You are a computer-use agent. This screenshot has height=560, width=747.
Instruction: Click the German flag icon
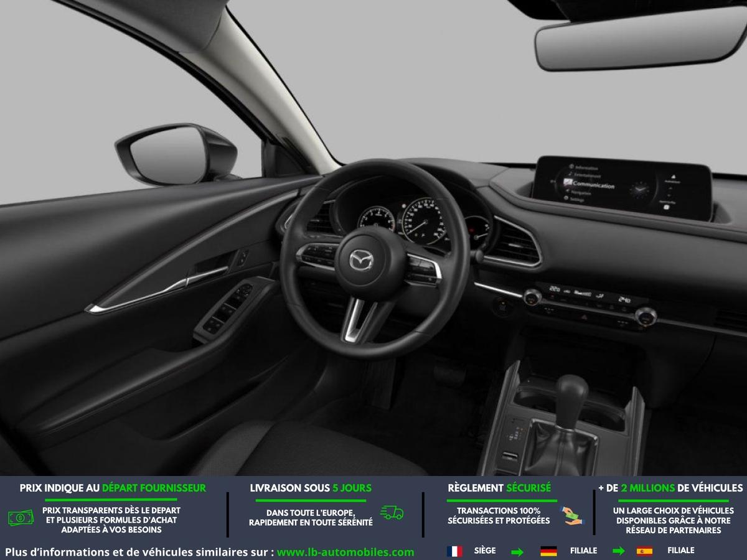(548, 551)
